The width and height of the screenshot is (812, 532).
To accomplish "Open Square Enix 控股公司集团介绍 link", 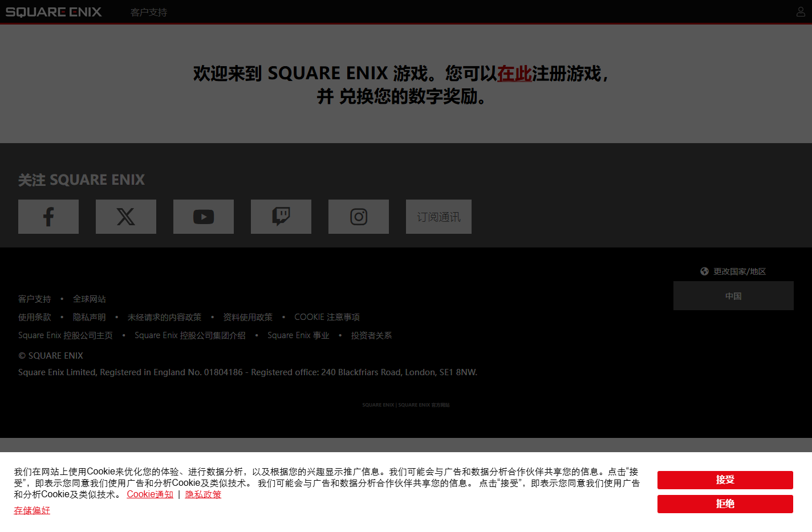I will tap(190, 335).
